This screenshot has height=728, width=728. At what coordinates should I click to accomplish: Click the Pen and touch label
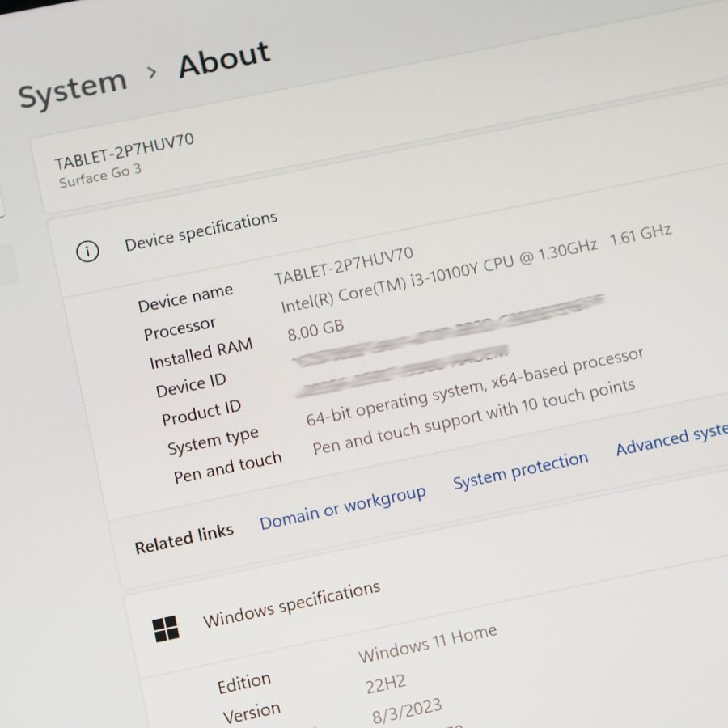coord(227,468)
